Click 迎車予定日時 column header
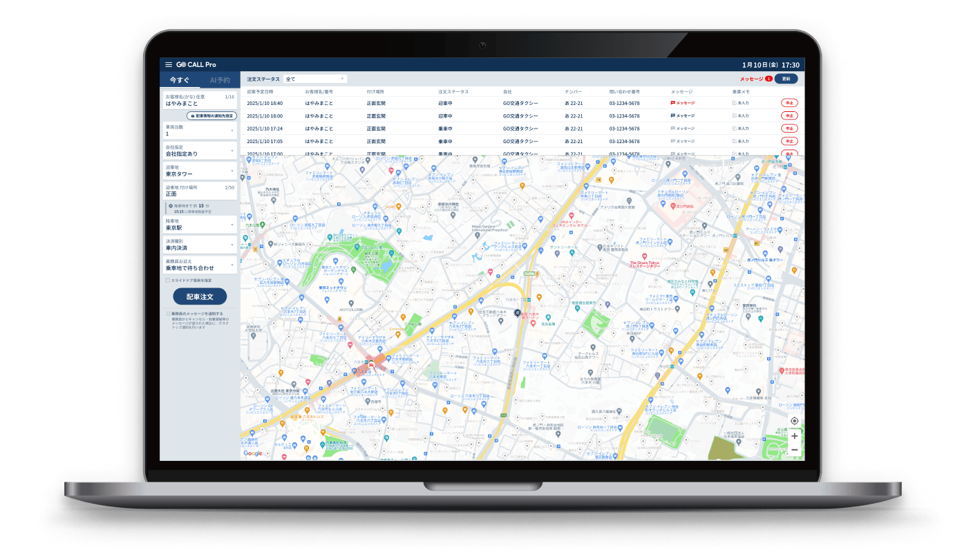The image size is (980, 557). (x=260, y=91)
